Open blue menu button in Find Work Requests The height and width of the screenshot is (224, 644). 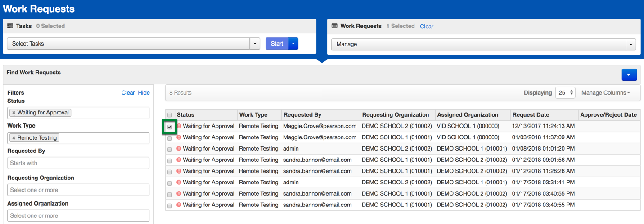629,75
